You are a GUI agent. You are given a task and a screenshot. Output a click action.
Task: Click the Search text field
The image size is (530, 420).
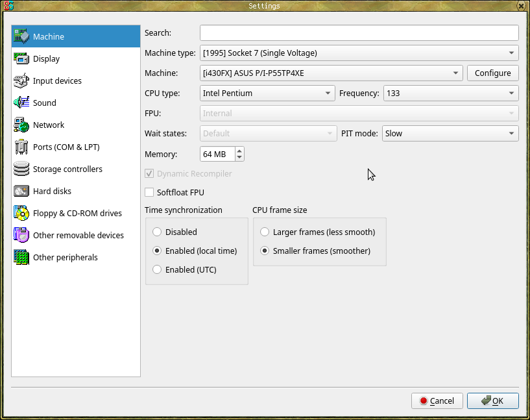pos(359,33)
